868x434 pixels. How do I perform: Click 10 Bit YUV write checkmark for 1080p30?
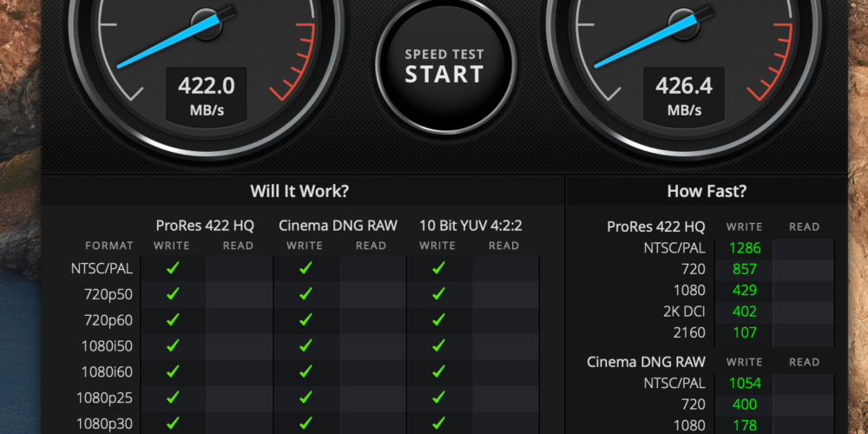[x=438, y=424]
